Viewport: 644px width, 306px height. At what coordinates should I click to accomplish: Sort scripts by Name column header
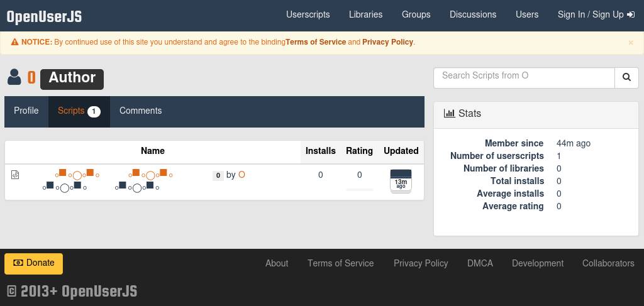coord(152,151)
